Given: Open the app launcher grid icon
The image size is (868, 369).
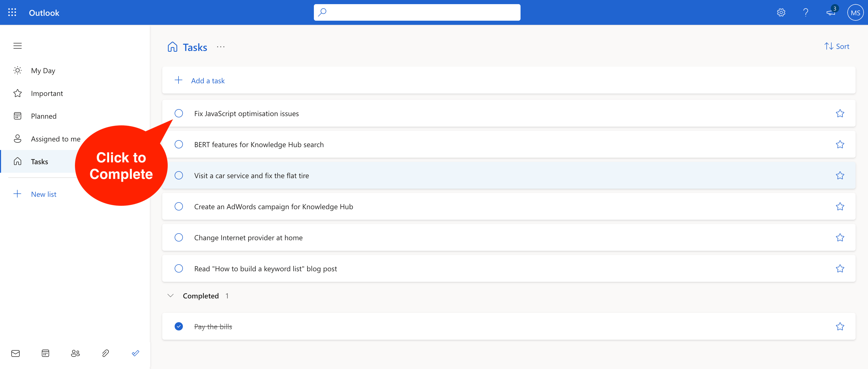Looking at the screenshot, I should [x=12, y=12].
